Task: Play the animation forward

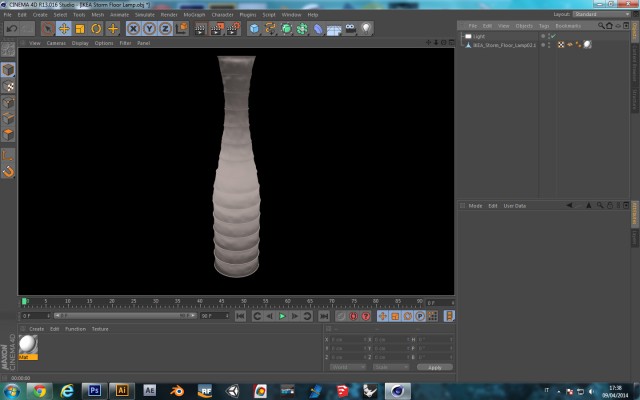Action: [282, 316]
